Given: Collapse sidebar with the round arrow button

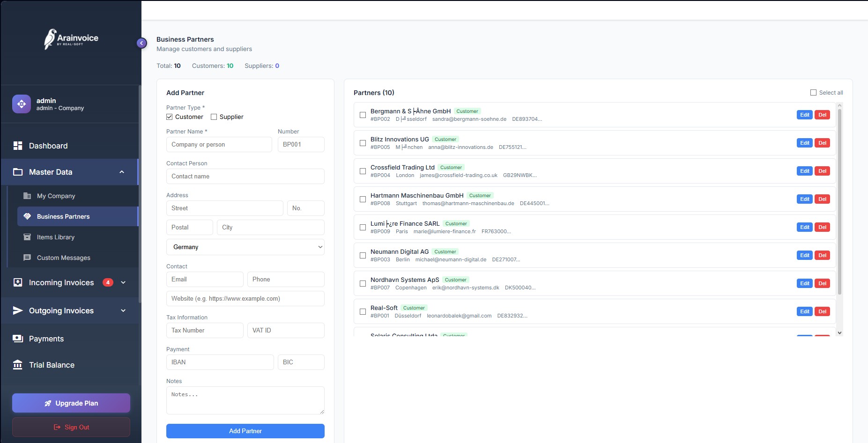Looking at the screenshot, I should tap(141, 43).
